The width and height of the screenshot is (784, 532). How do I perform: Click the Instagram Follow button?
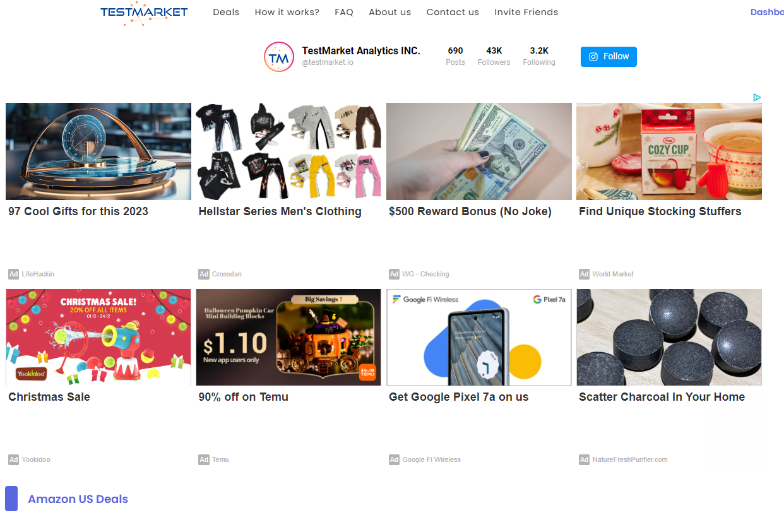[x=609, y=57]
